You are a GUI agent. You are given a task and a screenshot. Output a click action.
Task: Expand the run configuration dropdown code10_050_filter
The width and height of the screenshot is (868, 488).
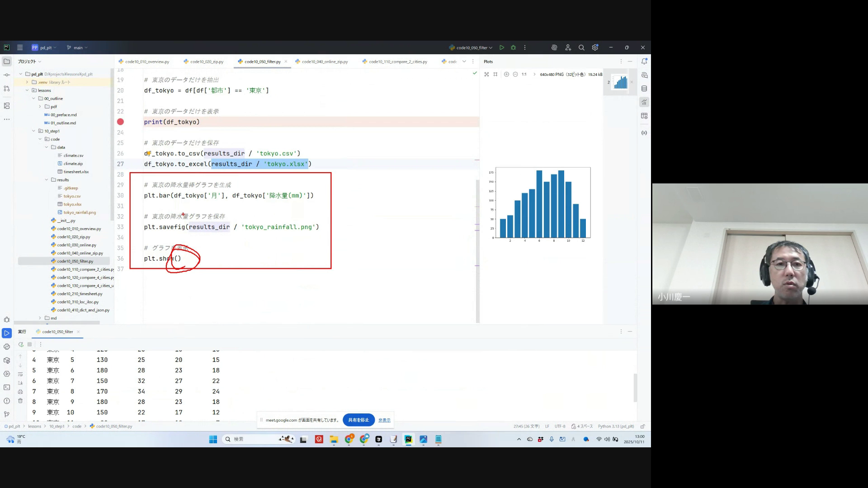click(x=472, y=47)
